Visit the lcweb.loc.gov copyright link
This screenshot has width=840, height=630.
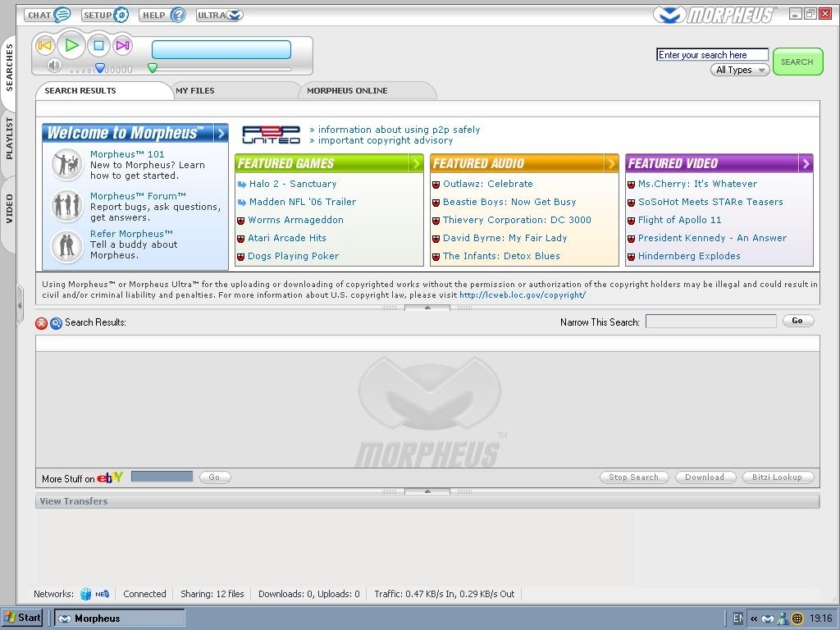[x=523, y=295]
